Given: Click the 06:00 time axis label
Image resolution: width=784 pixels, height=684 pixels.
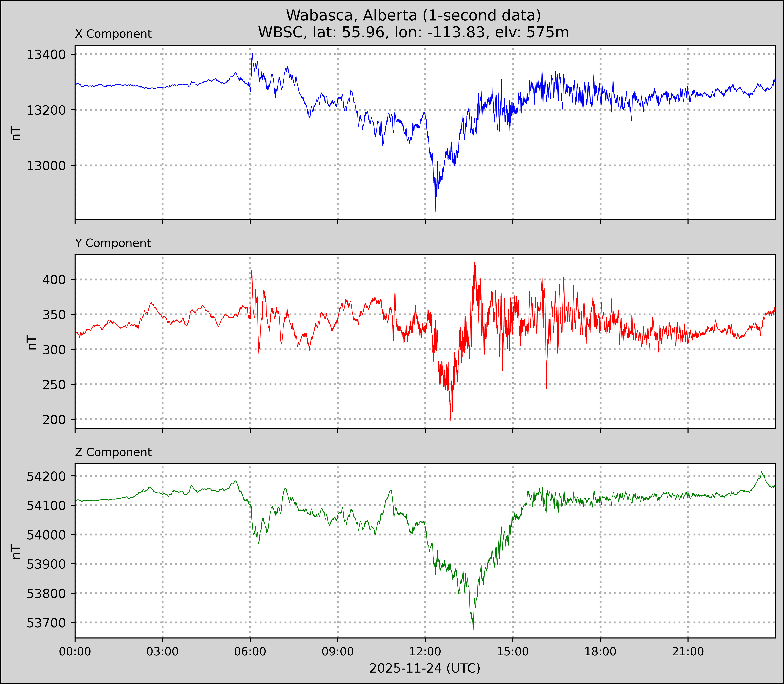Looking at the screenshot, I should click(x=250, y=652).
